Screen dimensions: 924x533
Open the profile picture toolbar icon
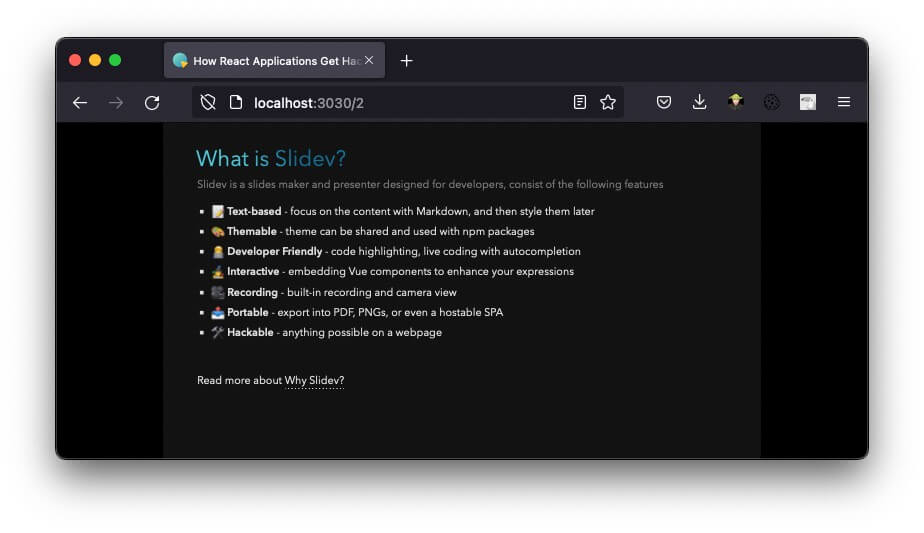[808, 102]
